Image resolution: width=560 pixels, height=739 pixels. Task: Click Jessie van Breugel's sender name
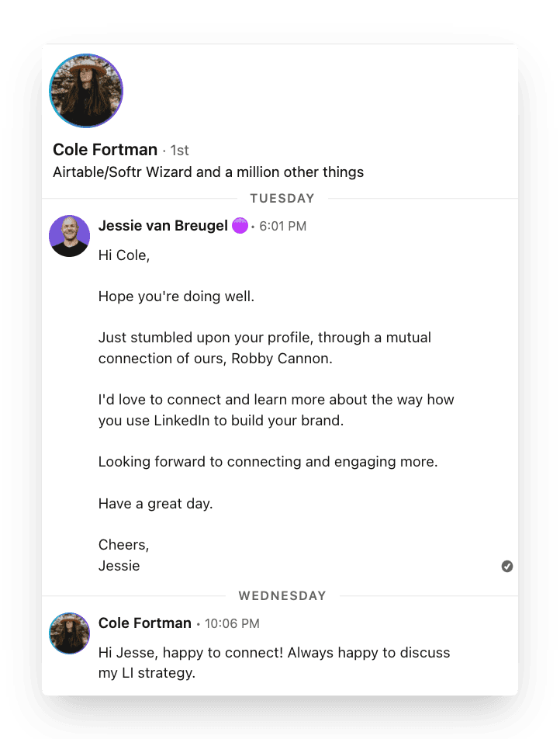coord(163,226)
